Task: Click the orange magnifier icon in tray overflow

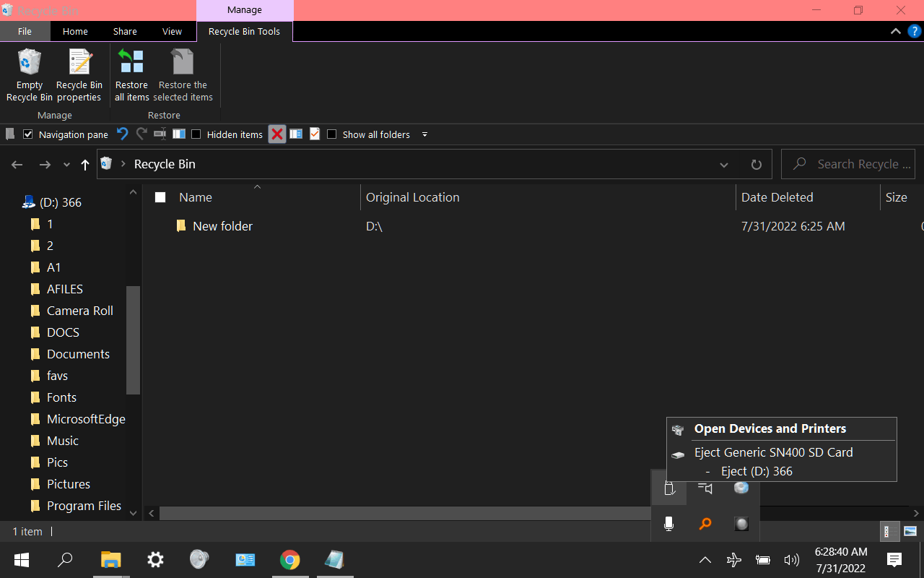Action: coord(705,524)
